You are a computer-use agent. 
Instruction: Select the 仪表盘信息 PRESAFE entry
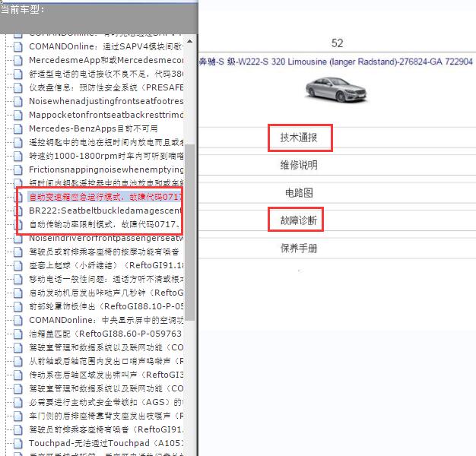point(106,87)
